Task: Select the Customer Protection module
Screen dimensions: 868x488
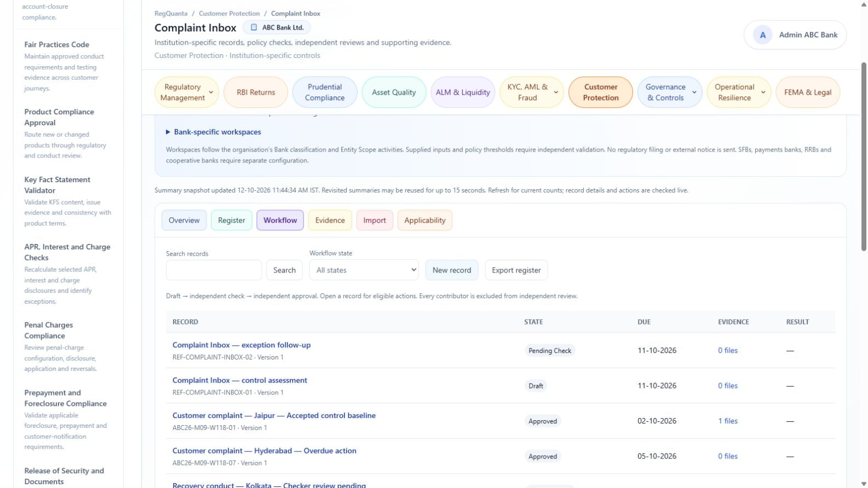Action: click(601, 92)
